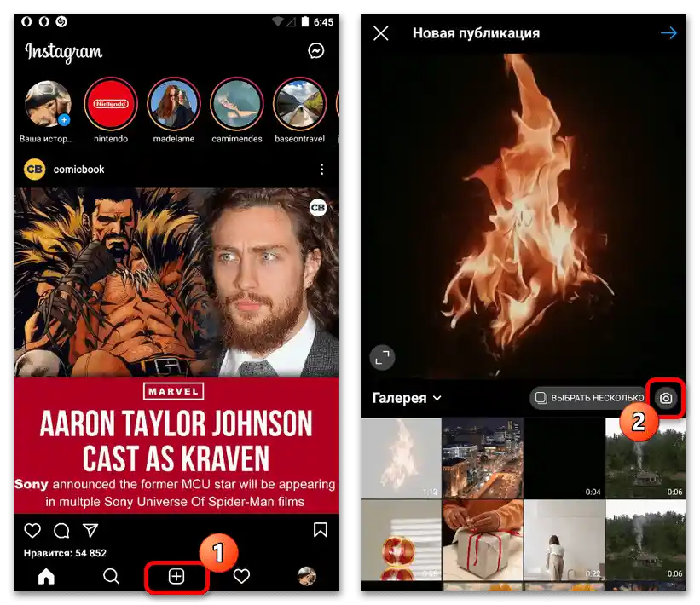Enable ВЫБРАТЬ НЕСКОЛЬКО multi-select
700x605 pixels.
tap(589, 398)
